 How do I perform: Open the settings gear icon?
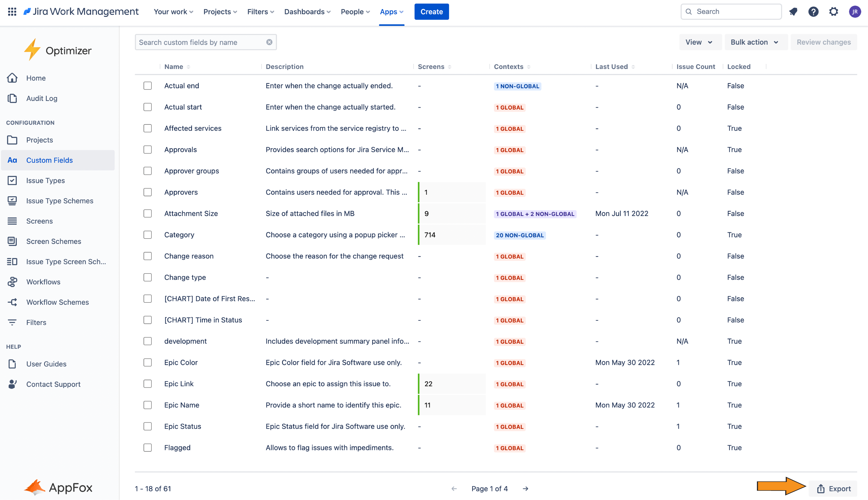833,12
